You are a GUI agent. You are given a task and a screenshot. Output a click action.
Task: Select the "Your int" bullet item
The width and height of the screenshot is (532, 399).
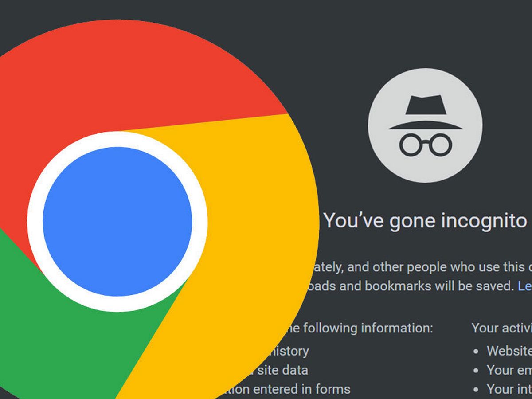[509, 389]
